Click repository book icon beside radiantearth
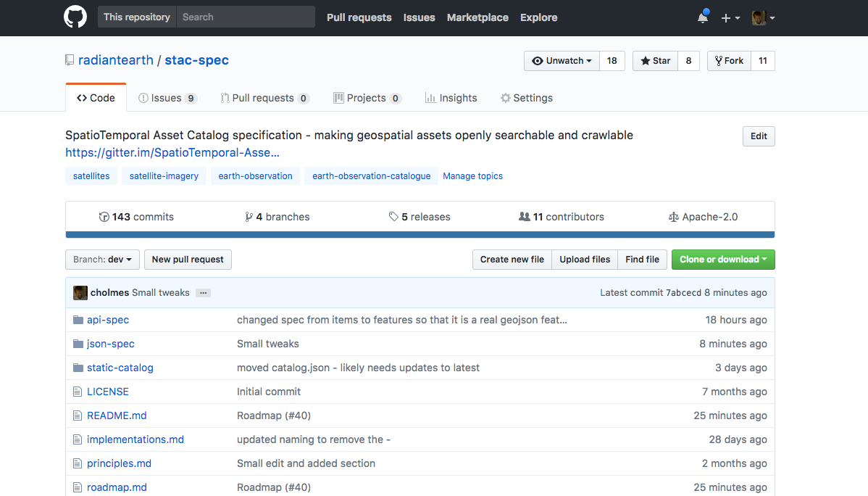The image size is (868, 496). pyautogui.click(x=70, y=60)
